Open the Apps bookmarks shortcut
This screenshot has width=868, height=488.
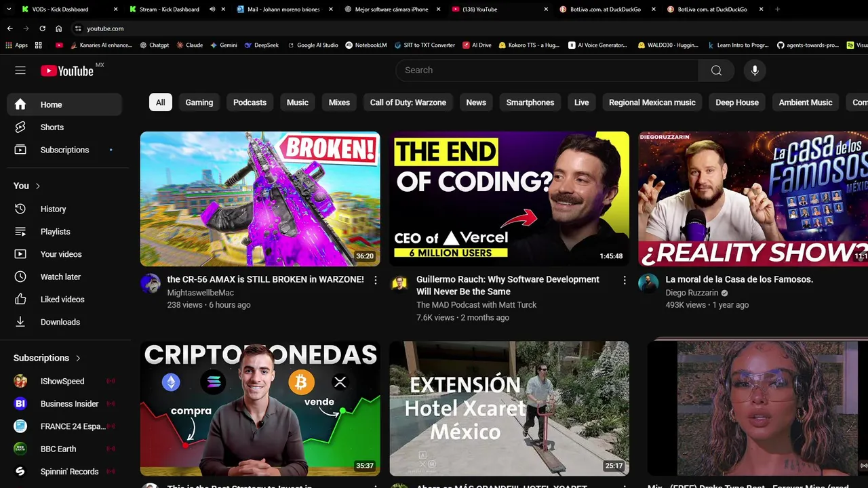coord(16,45)
